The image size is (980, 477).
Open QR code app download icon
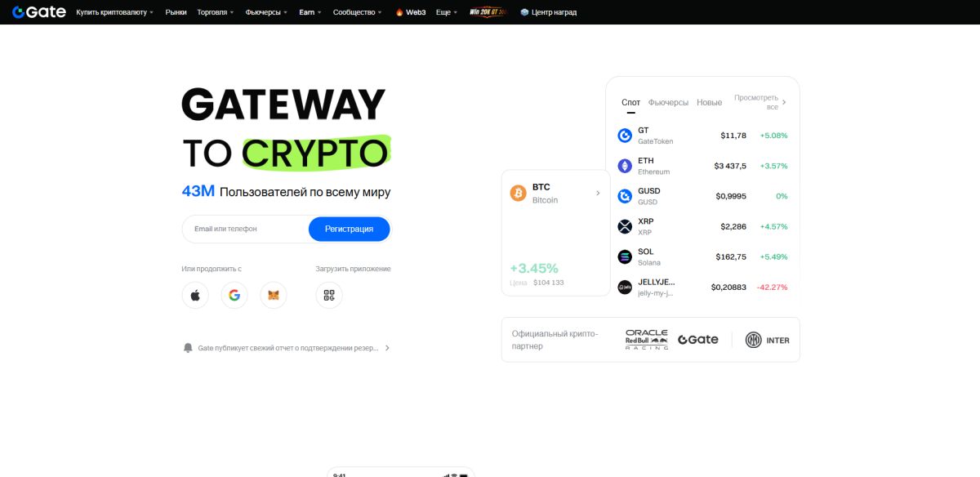click(329, 295)
